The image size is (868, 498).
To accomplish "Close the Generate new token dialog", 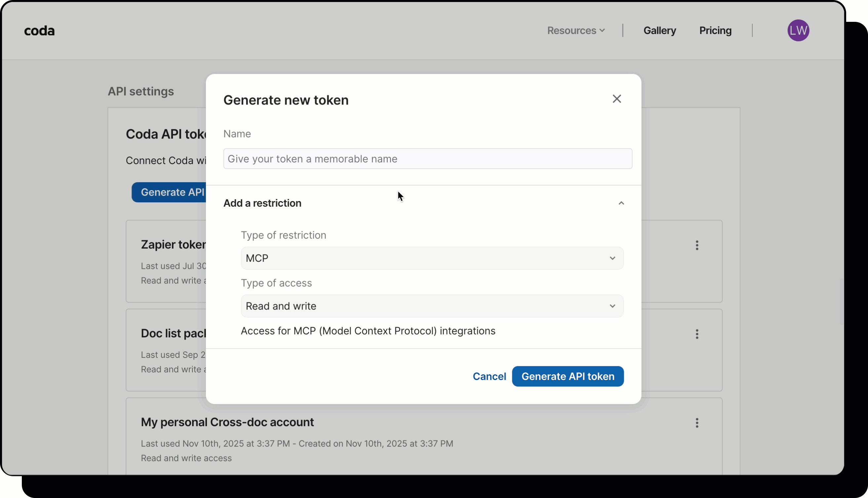I will (x=616, y=99).
